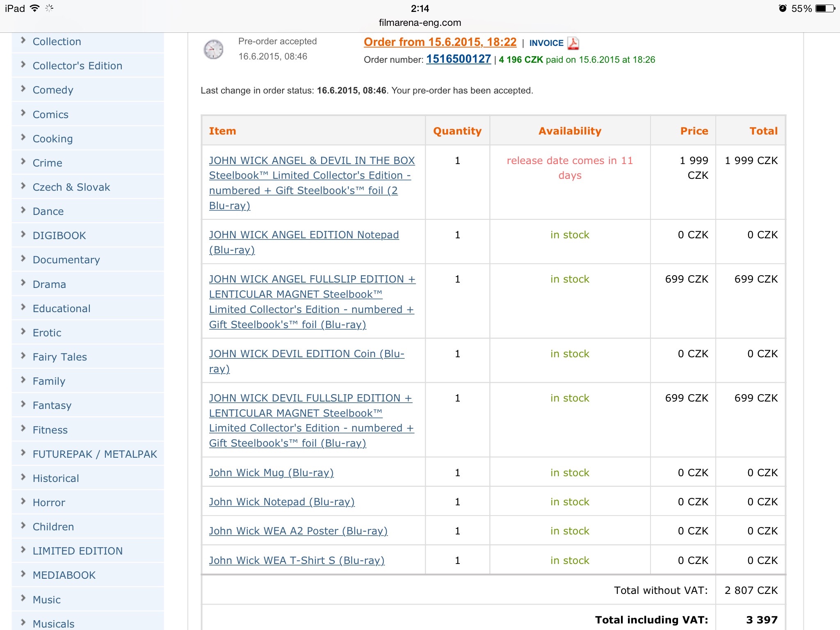Select the Documentary category
The height and width of the screenshot is (630, 840).
66,260
